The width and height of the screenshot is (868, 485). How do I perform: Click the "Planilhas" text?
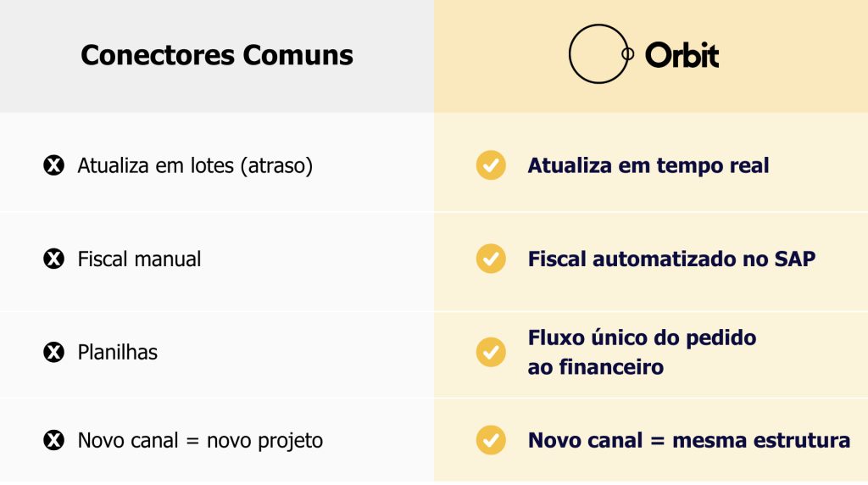pos(117,353)
